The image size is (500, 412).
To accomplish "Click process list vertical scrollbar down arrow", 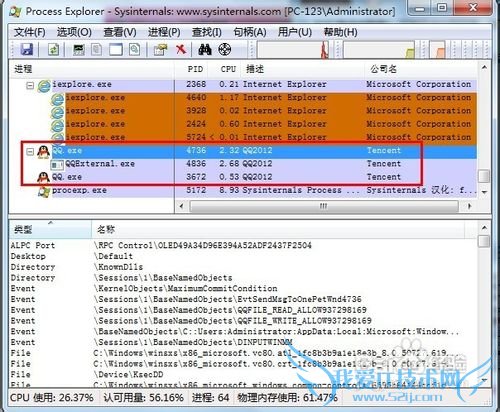I will click(x=484, y=192).
